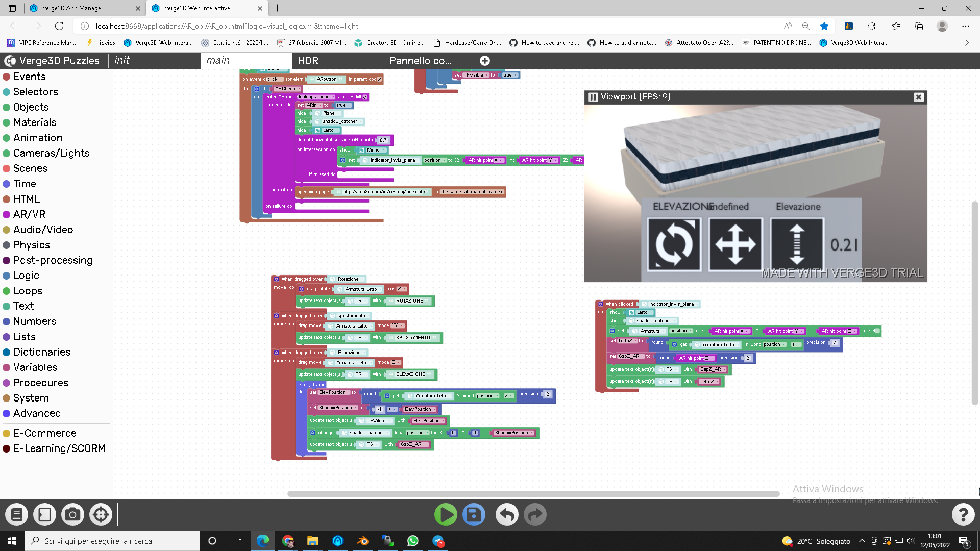Click the rotate arrows icon in the viewport
This screenshot has height=551, width=980.
(x=674, y=244)
